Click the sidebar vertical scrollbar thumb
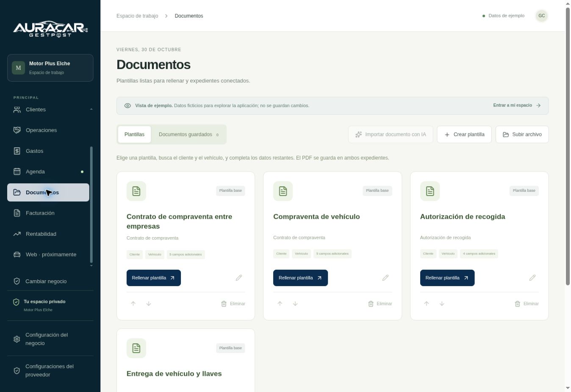Viewport: 571px width, 392px height. [x=91, y=205]
